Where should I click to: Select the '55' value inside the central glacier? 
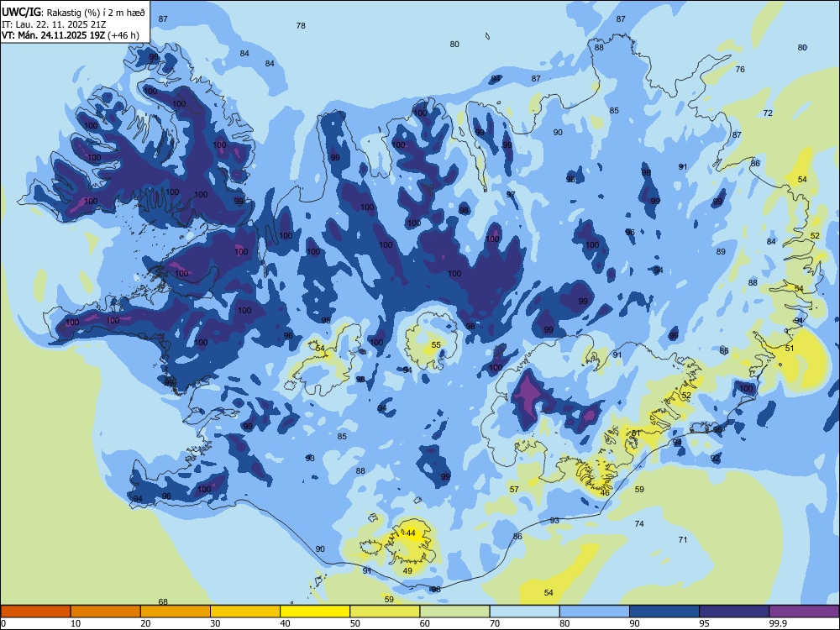[x=436, y=345]
